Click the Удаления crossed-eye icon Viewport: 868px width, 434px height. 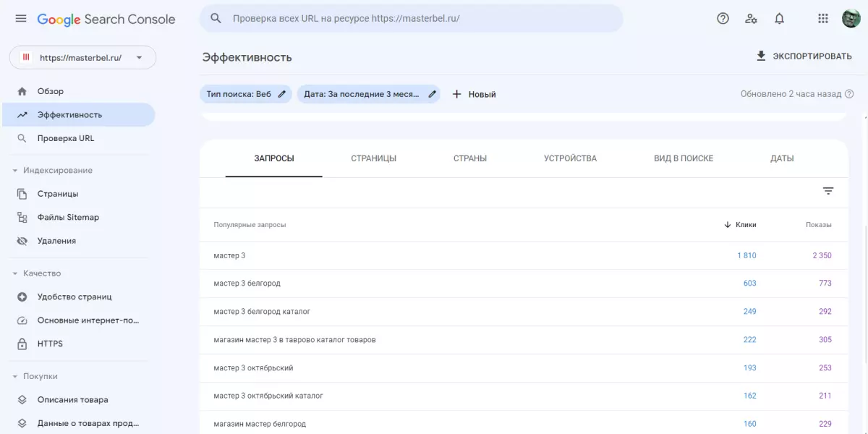point(22,241)
